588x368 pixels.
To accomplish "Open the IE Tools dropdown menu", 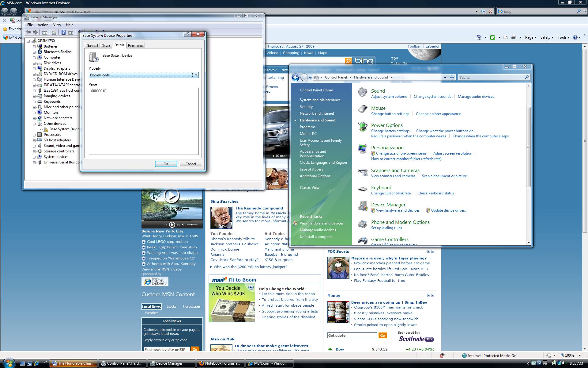I will (x=563, y=37).
